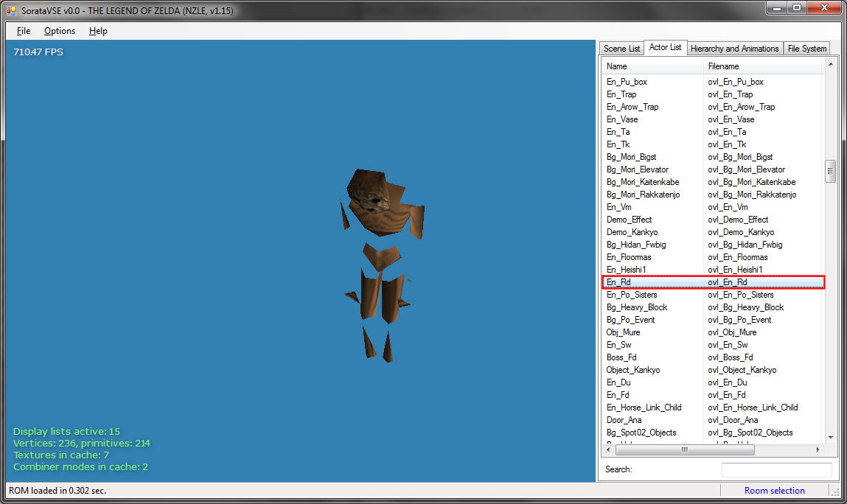Select the En_Du actor row

713,382
